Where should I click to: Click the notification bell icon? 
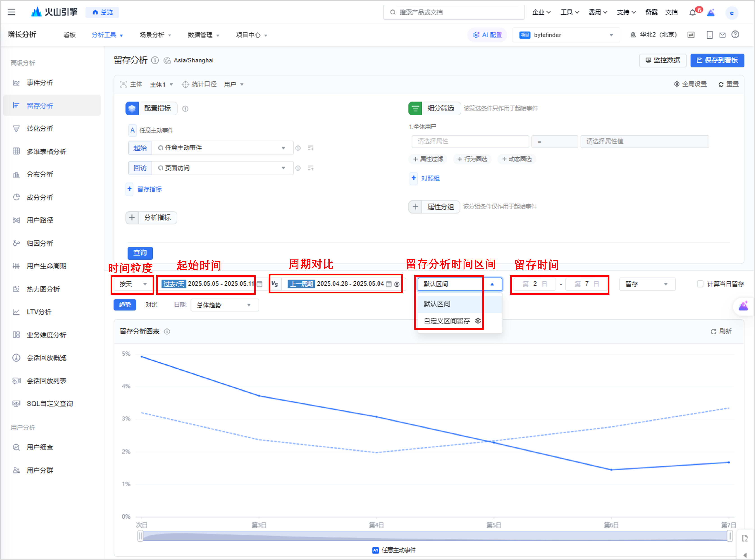coord(692,13)
